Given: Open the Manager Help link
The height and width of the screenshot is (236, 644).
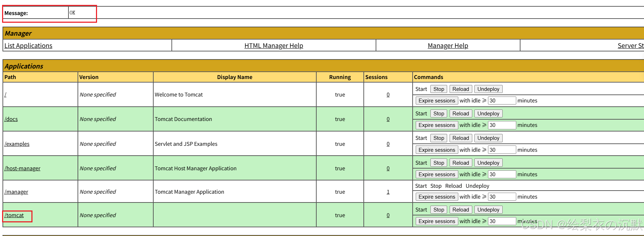Looking at the screenshot, I should tap(448, 45).
